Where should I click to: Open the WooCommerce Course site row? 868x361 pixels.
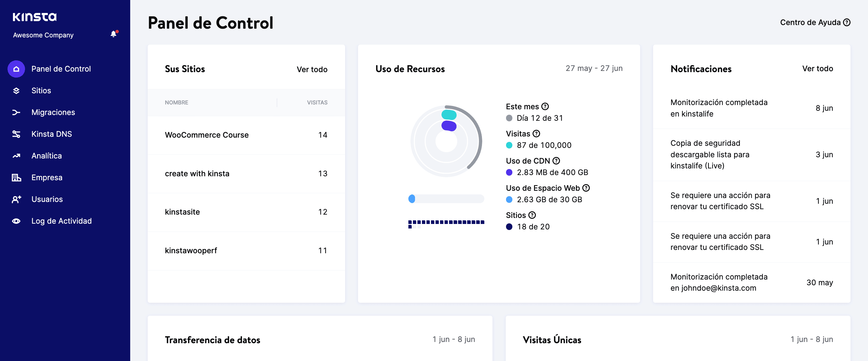[206, 135]
